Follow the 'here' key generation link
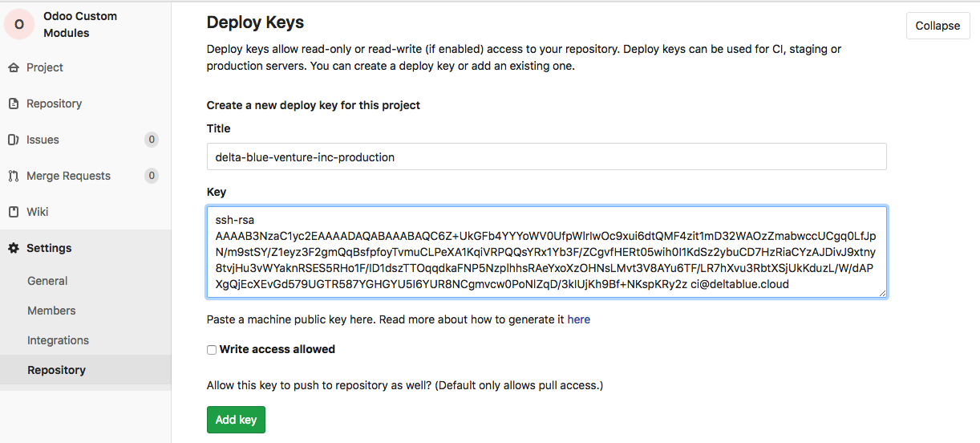The width and height of the screenshot is (980, 443). (578, 319)
